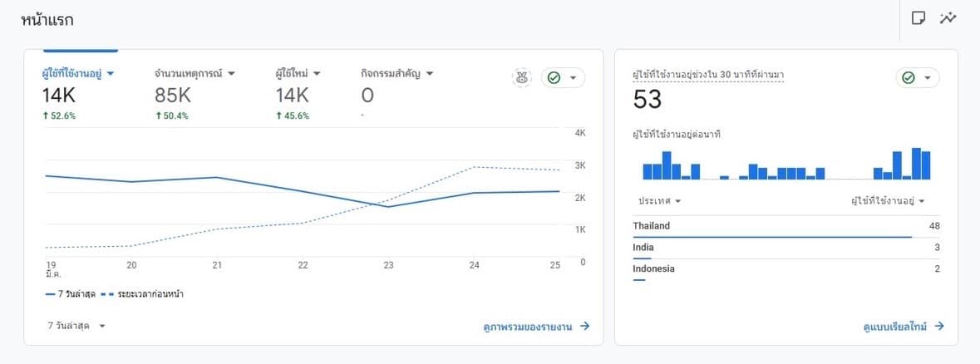980x364 pixels.
Task: Click the anomaly detection icon in chart card
Action: tap(521, 77)
